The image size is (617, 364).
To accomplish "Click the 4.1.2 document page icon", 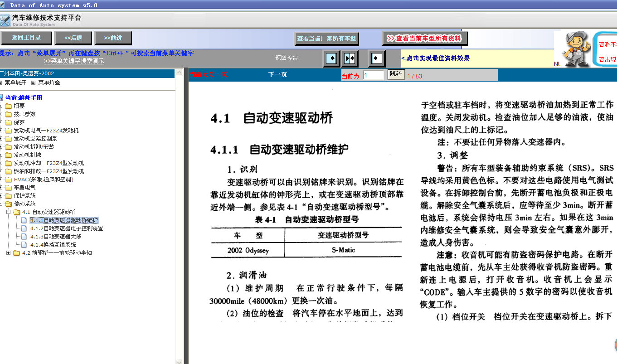I will click(24, 228).
